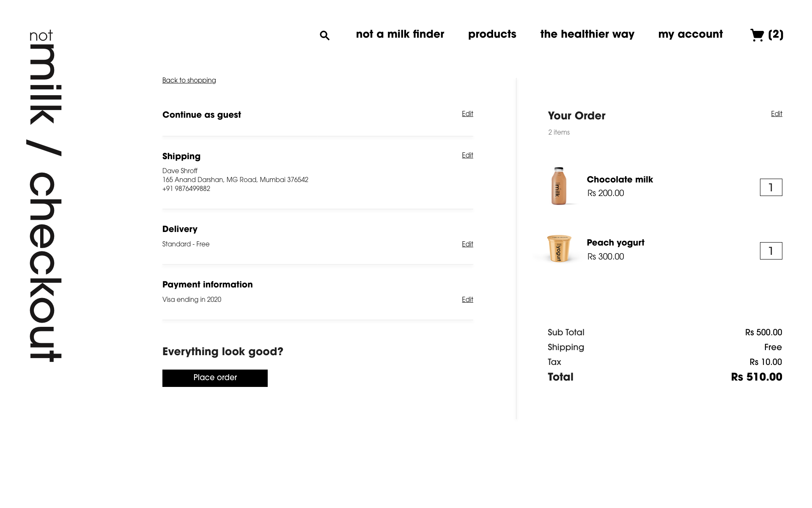Click the Chocolate milk product name
Screen dimensions: 812x508
(620, 179)
